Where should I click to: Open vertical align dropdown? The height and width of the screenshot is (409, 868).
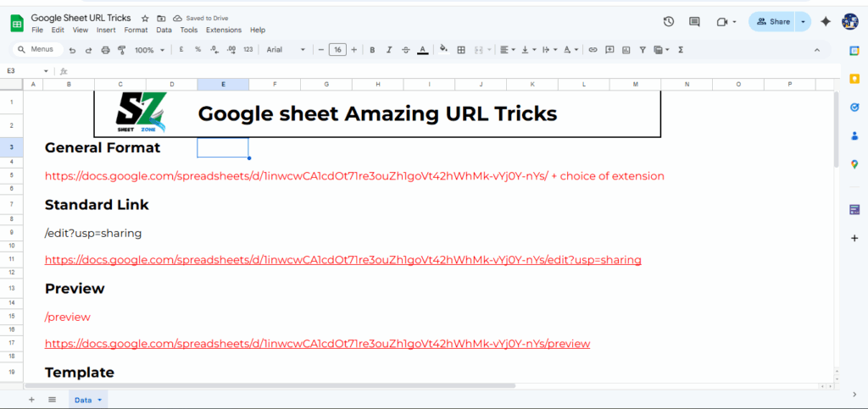(x=529, y=50)
